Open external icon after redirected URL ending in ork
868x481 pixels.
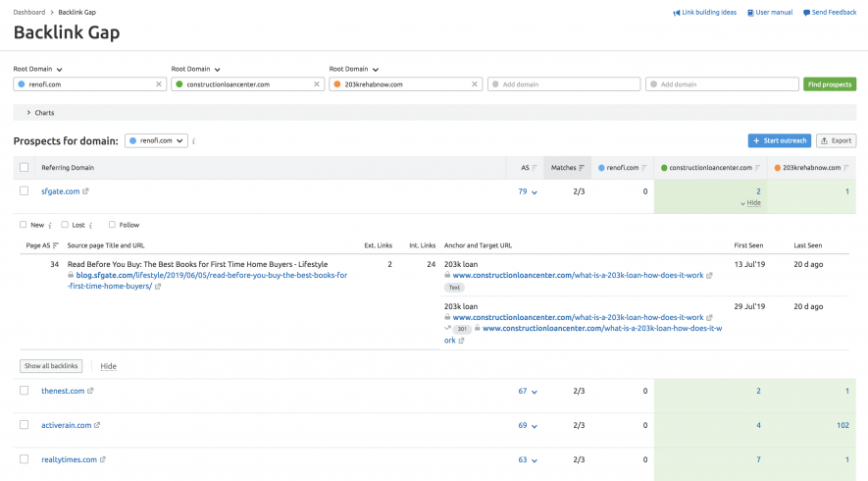[x=461, y=341]
